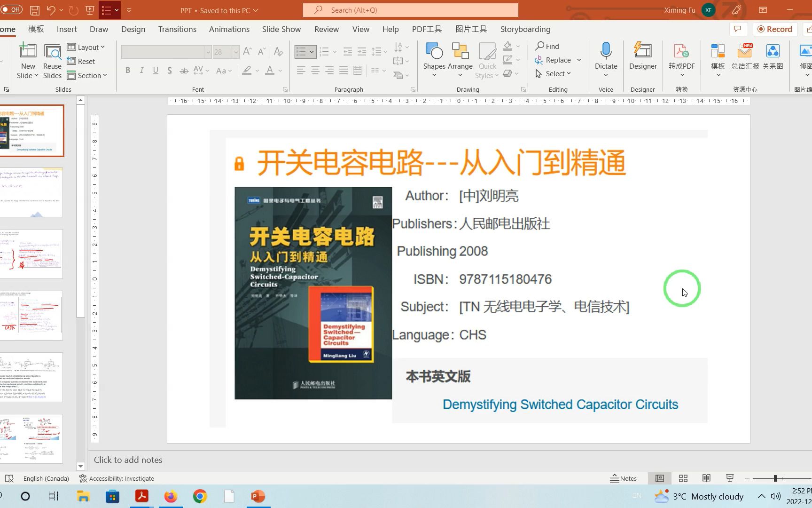Click the Decrease List Level icon
This screenshot has width=812, height=508.
348,51
